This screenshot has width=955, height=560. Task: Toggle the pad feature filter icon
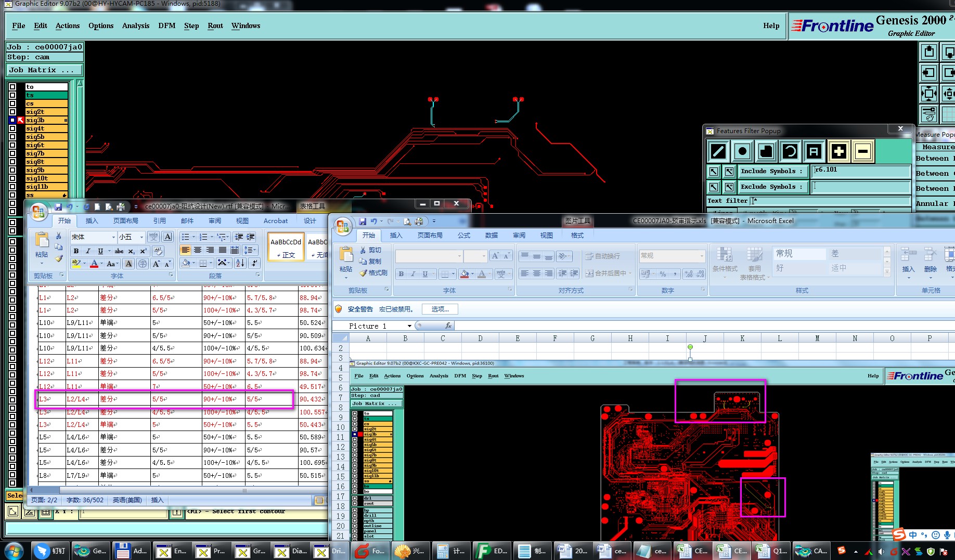click(x=742, y=151)
